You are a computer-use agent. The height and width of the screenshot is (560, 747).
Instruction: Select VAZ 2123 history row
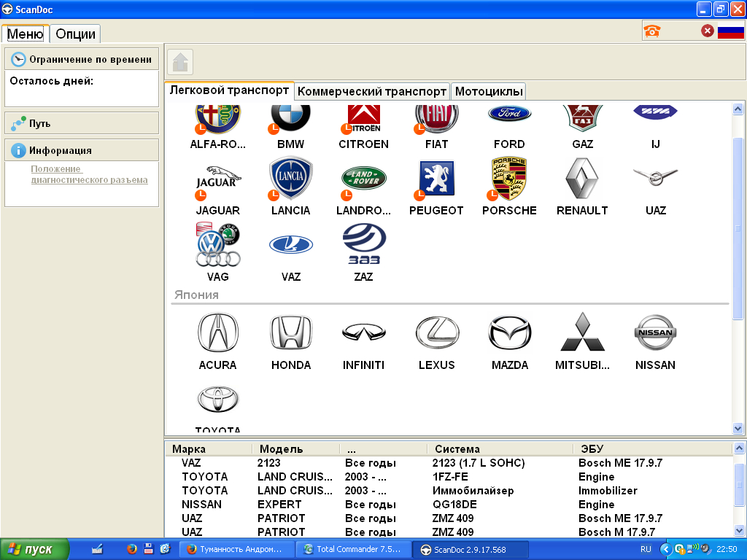tap(449, 463)
